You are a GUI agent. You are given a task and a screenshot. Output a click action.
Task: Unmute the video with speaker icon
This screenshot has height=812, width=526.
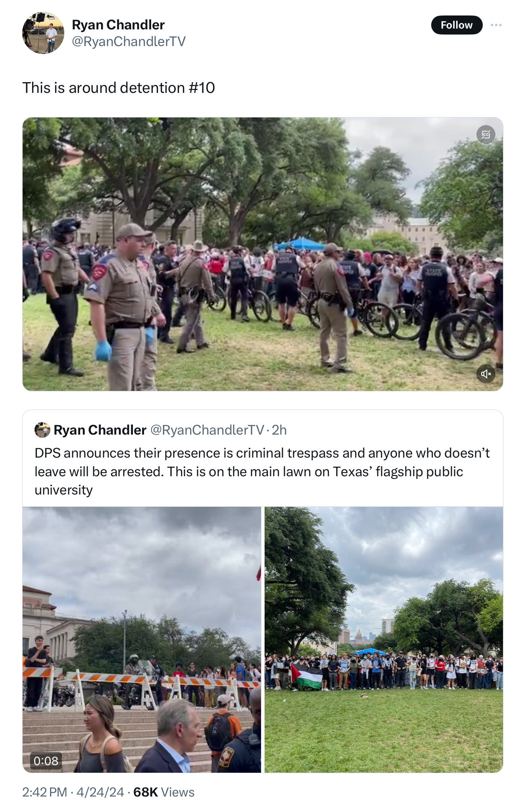click(486, 373)
